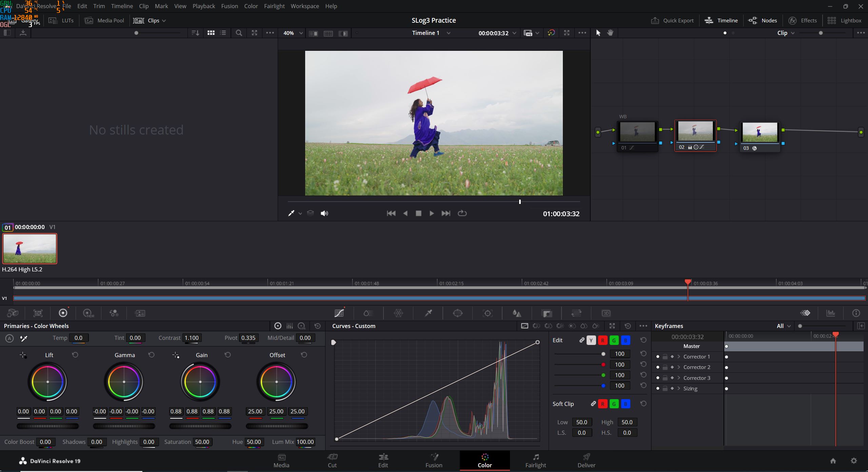Expand the Corrector 1 keyframe track
This screenshot has width=868, height=472.
pos(679,357)
